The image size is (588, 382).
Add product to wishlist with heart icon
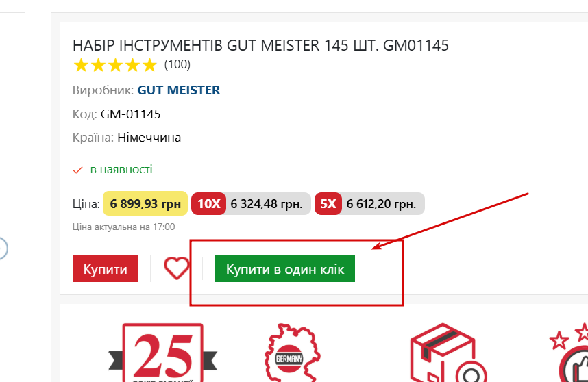pyautogui.click(x=177, y=268)
